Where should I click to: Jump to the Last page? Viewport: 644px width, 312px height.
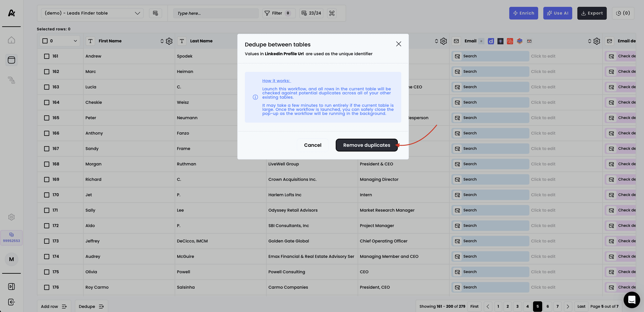pyautogui.click(x=581, y=306)
